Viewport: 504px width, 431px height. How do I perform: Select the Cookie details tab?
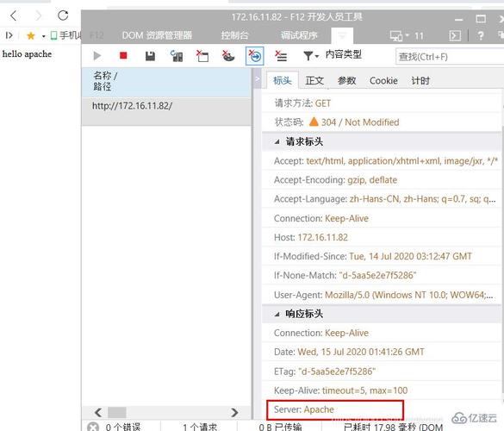click(x=383, y=80)
